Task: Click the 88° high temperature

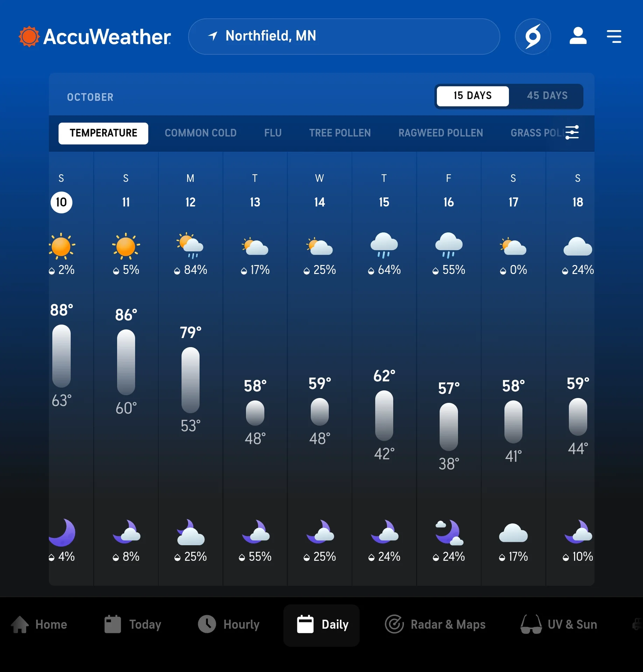Action: (x=62, y=310)
